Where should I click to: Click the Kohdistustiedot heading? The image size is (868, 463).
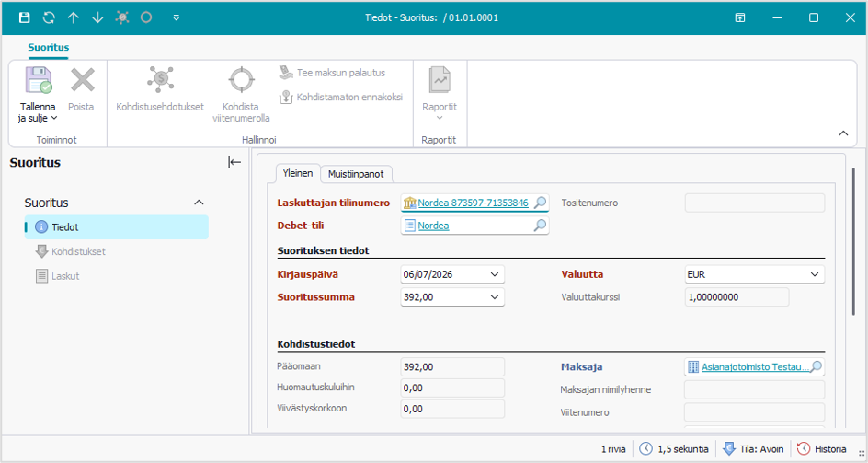tap(316, 343)
